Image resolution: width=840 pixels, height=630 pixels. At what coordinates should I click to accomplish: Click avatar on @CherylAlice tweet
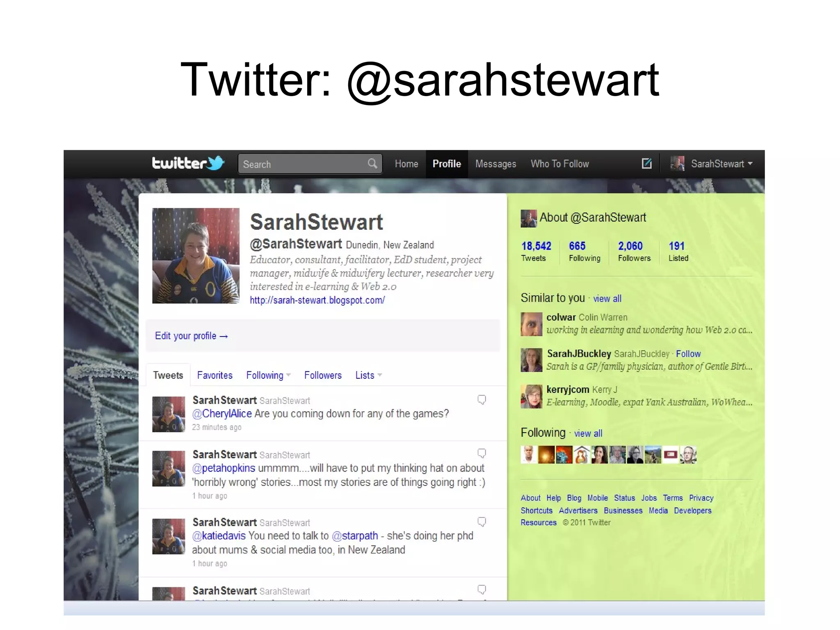[x=169, y=414]
